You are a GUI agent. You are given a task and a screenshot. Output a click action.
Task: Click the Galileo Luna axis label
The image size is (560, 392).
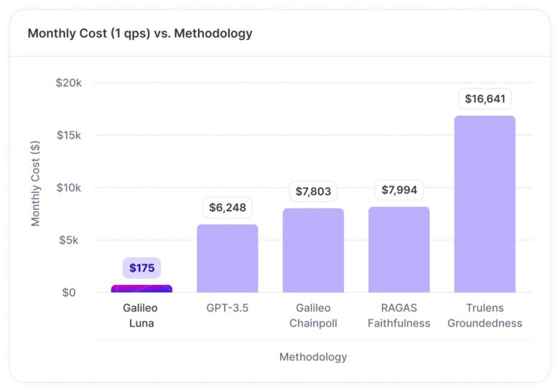click(x=141, y=315)
